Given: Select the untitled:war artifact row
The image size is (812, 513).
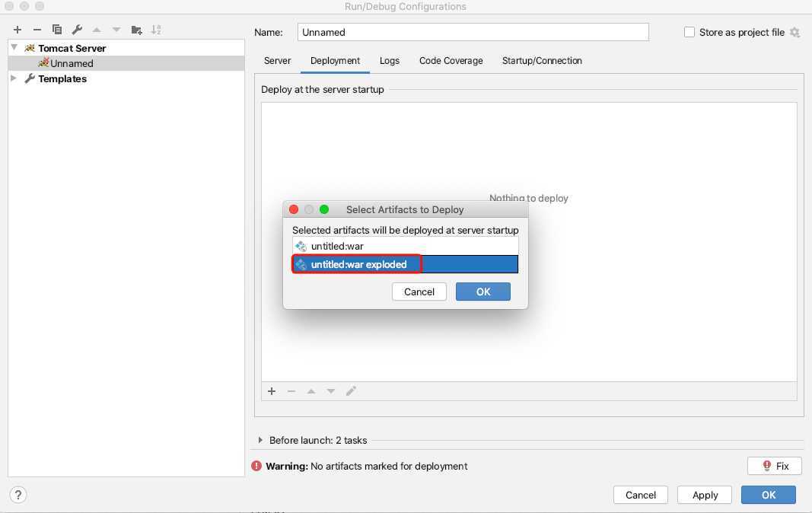Looking at the screenshot, I should [405, 246].
